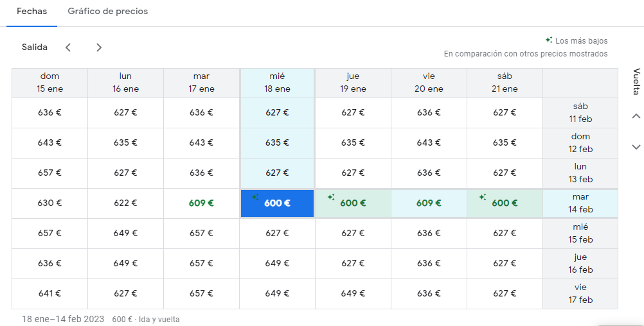Choose 657 € fare mar 17 ene, 17 feb
The image size is (644, 326).
click(x=201, y=294)
